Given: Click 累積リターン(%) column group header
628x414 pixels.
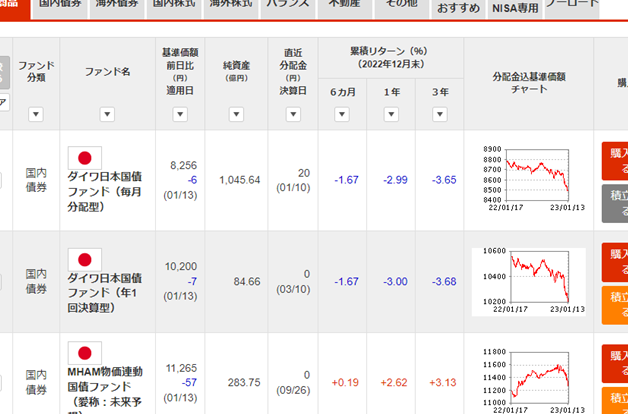Looking at the screenshot, I should (391, 58).
